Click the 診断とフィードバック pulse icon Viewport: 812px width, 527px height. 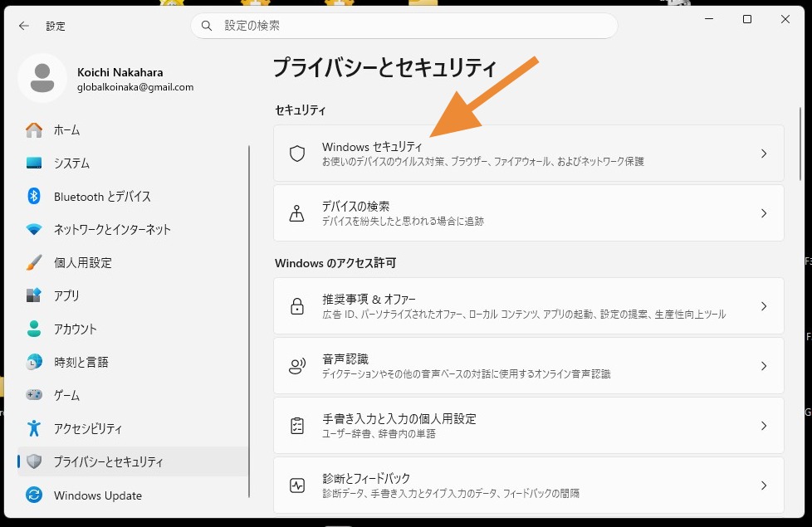(x=297, y=486)
